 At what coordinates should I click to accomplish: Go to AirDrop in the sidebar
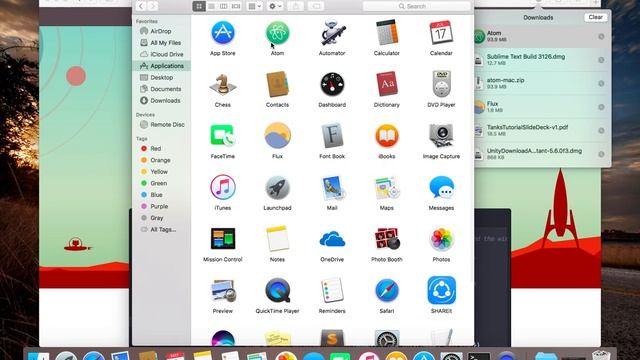click(161, 31)
